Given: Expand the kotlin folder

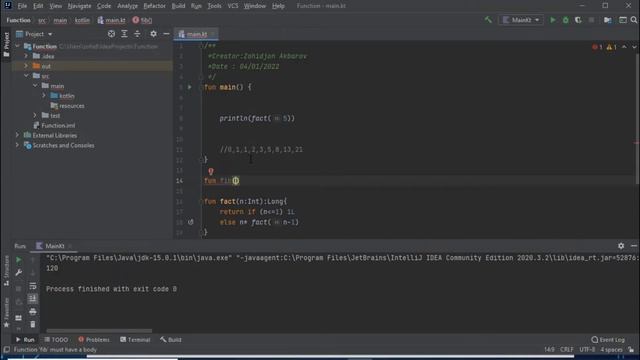Looking at the screenshot, I should 44,96.
